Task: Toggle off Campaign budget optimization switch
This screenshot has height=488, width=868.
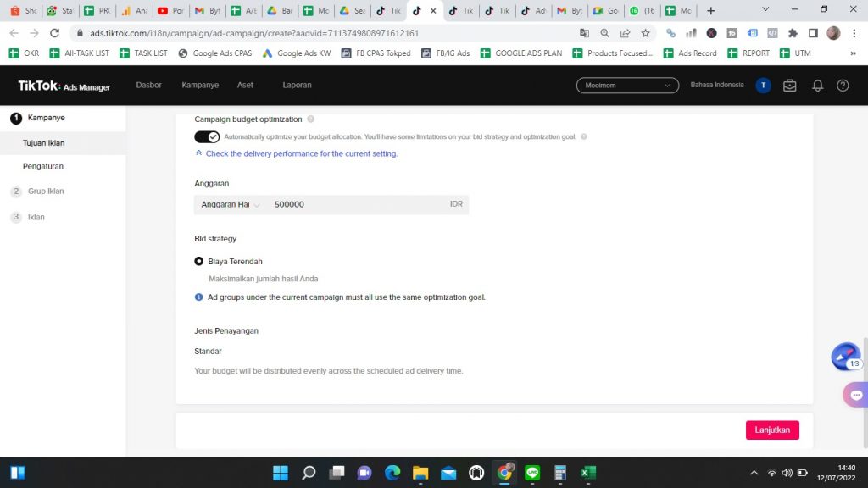Action: [207, 136]
